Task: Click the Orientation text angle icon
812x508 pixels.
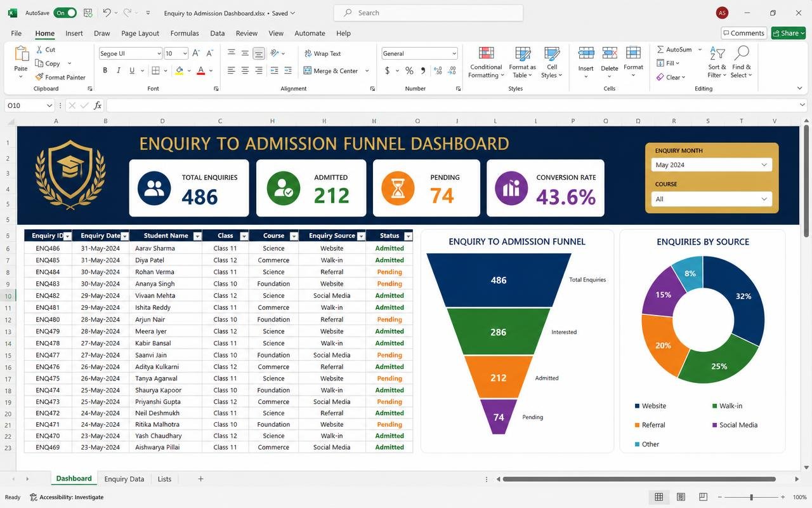Action: [275, 53]
